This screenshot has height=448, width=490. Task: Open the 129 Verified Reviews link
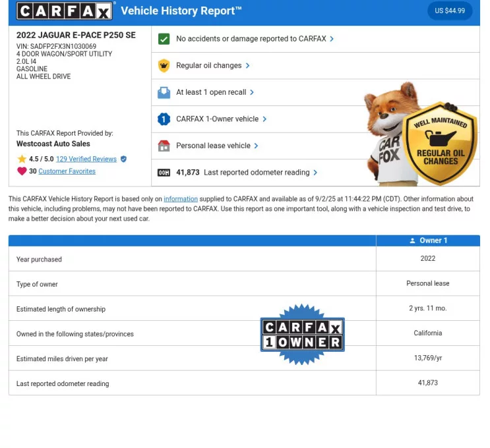pyautogui.click(x=86, y=159)
